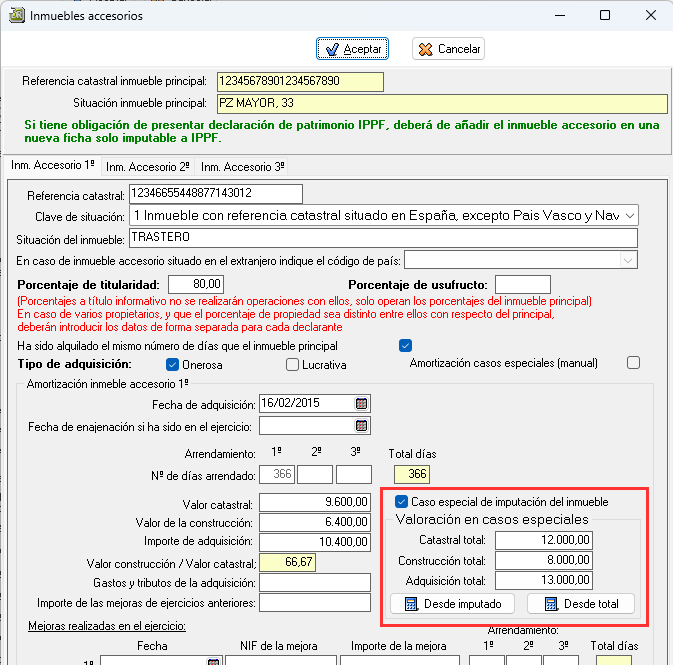Image resolution: width=673 pixels, height=665 pixels.
Task: Click the Inmuebles accesorios app icon in title bar
Action: 16,15
